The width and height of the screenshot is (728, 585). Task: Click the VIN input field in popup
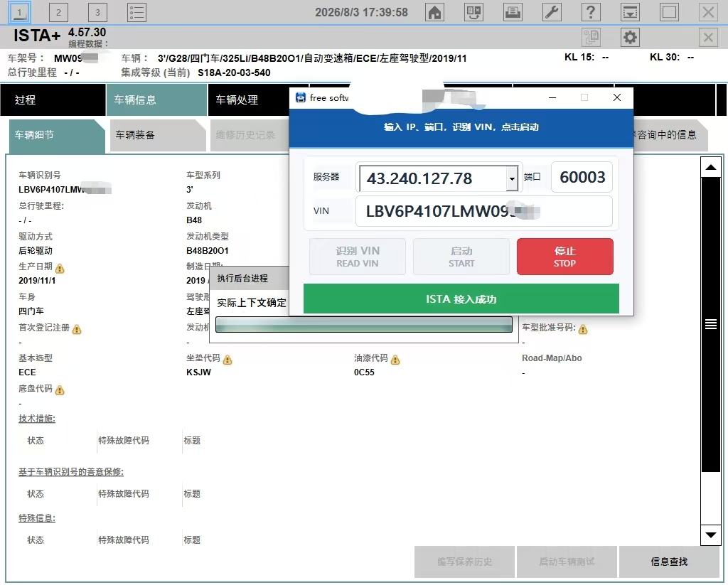coord(483,211)
